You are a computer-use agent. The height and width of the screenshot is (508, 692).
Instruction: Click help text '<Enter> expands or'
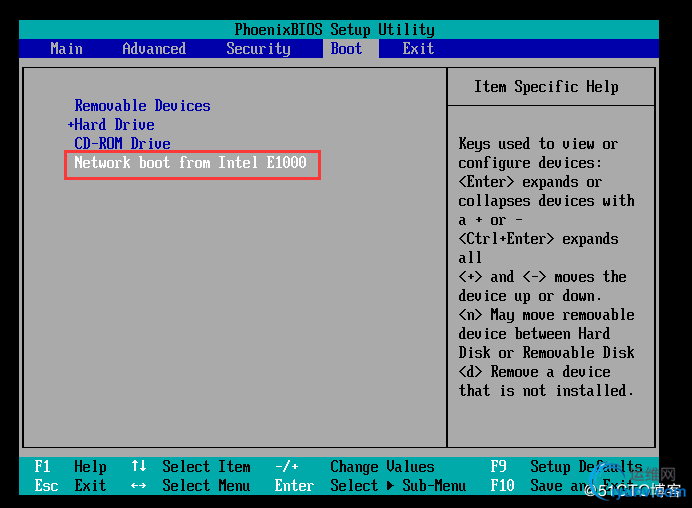pos(530,182)
